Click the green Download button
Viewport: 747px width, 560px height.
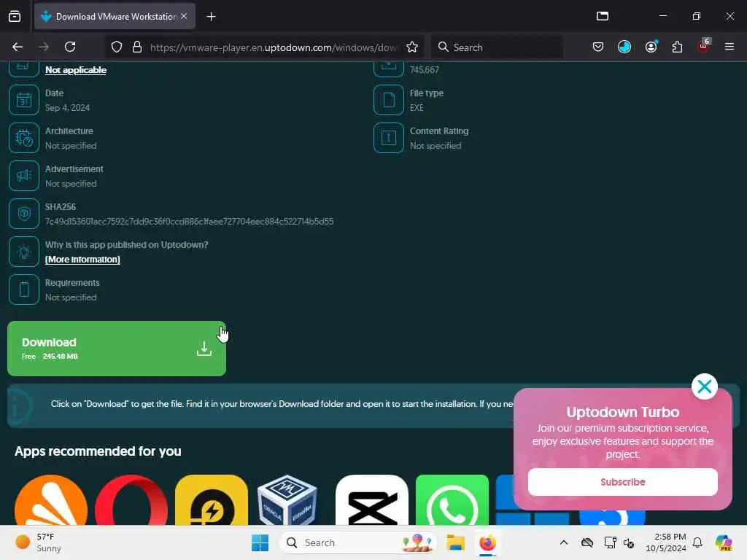117,349
